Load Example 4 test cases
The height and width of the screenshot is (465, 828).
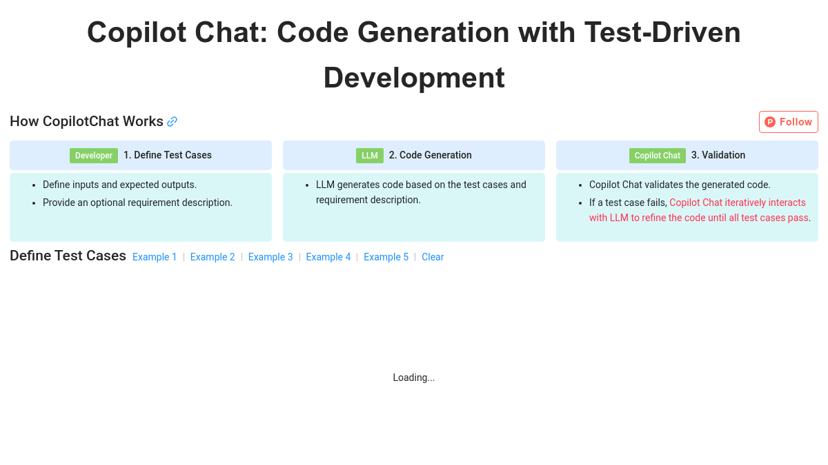pos(328,257)
